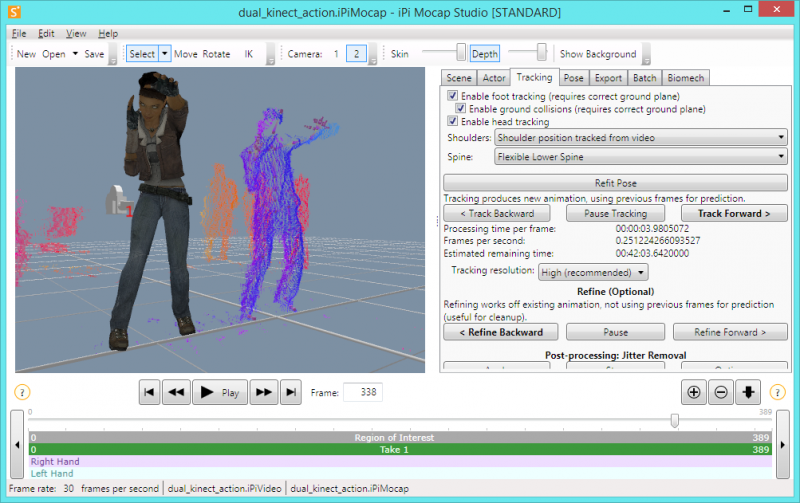Click Refine Backward button
The width and height of the screenshot is (800, 503).
[x=501, y=332]
